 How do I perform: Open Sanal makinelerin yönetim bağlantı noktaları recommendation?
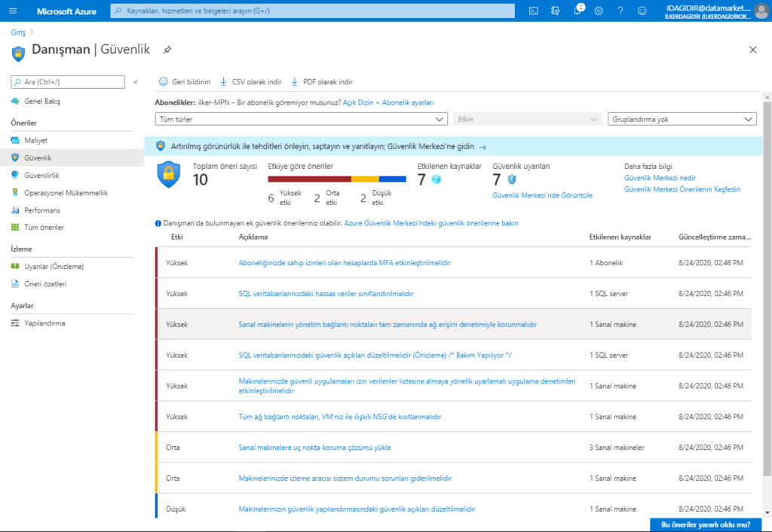(x=388, y=324)
